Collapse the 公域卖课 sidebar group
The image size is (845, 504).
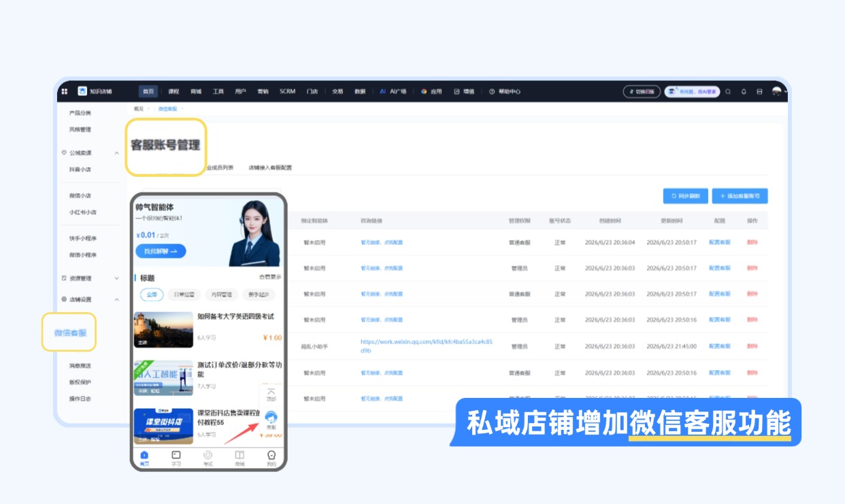click(x=116, y=153)
